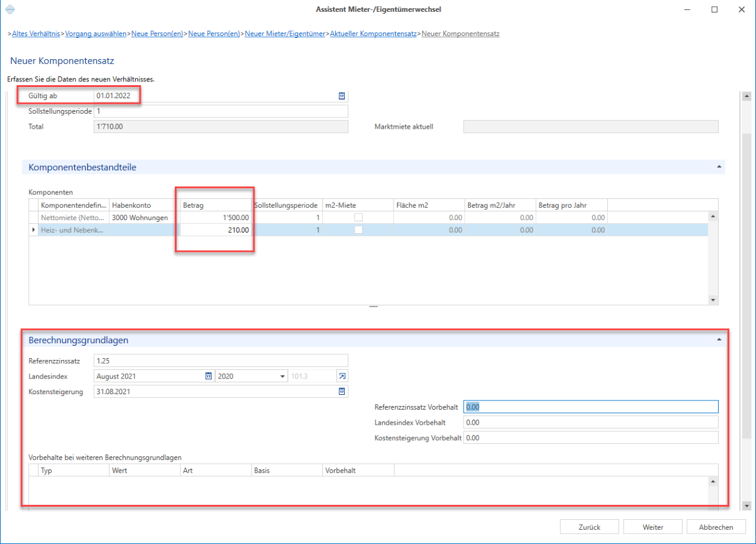Go to Neuer Komponentensatz breadcrumb step
The image size is (756, 544).
click(460, 34)
